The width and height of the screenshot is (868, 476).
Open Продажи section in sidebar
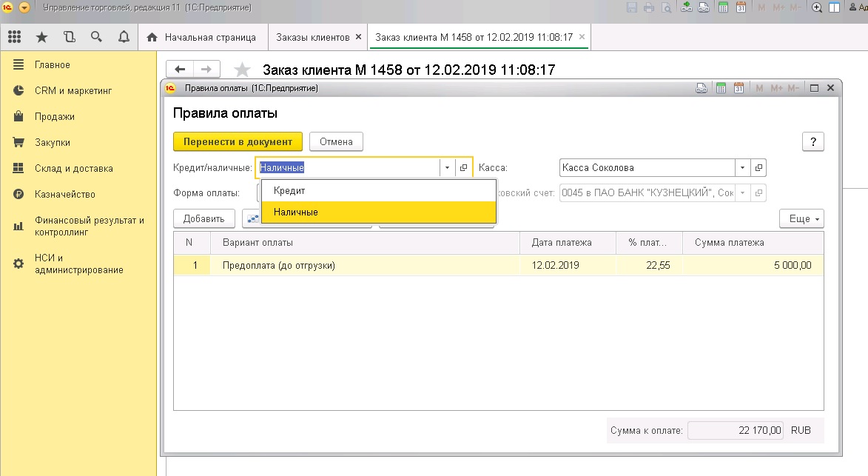54,117
